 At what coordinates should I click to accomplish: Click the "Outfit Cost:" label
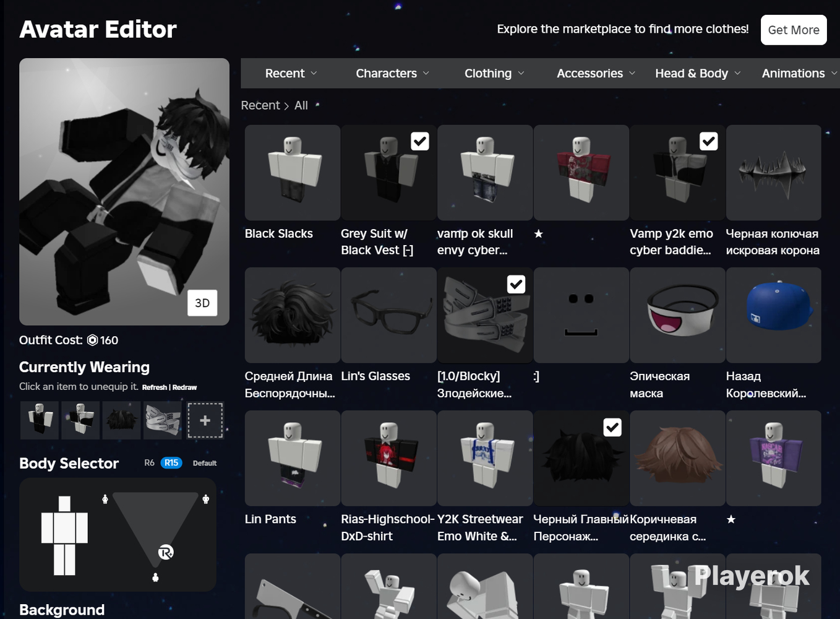tap(51, 340)
